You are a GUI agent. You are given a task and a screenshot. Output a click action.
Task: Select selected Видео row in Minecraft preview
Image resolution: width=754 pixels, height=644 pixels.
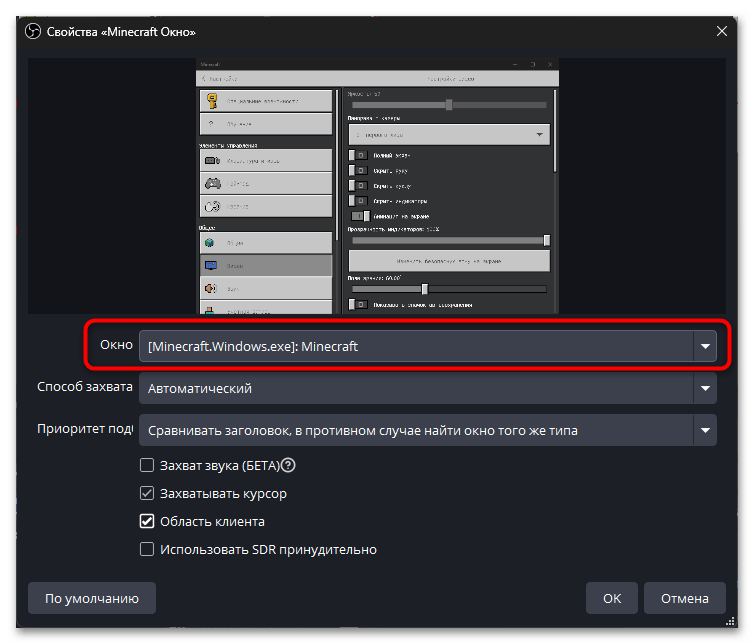click(x=266, y=265)
